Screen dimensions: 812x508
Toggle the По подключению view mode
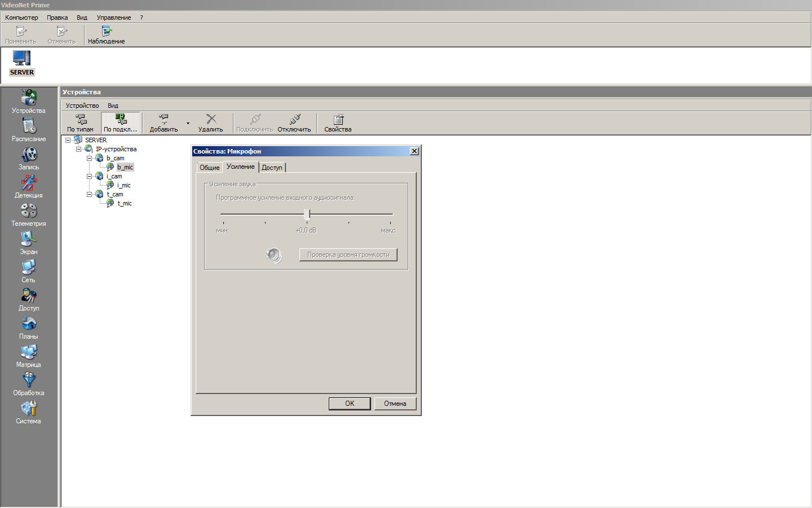click(x=121, y=122)
